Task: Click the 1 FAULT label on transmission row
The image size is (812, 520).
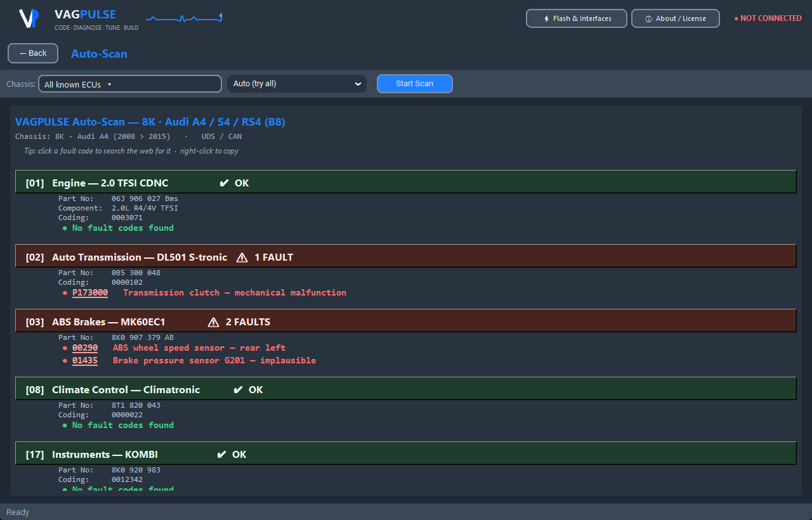Action: click(x=274, y=257)
